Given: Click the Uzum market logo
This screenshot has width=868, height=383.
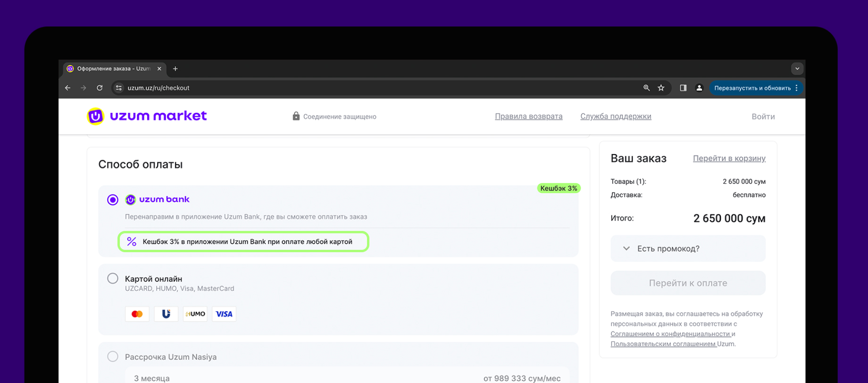Looking at the screenshot, I should [147, 116].
